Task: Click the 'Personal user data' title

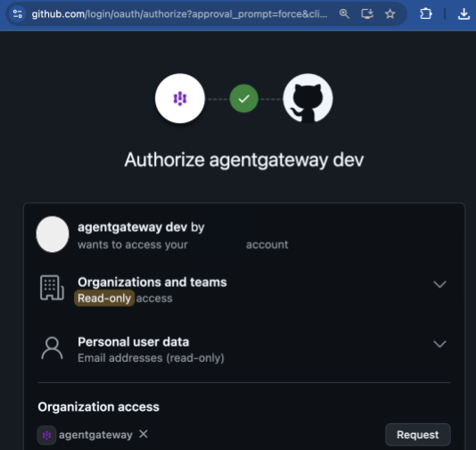Action: 134,342
